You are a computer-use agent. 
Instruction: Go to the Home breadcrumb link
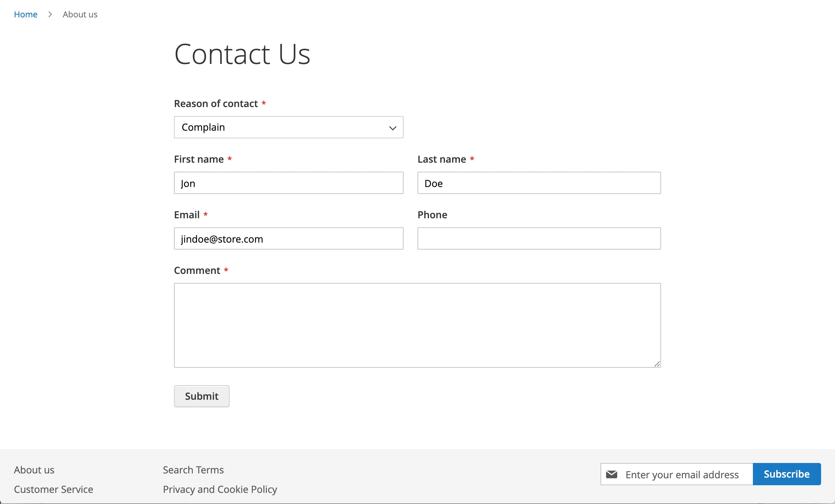(25, 14)
